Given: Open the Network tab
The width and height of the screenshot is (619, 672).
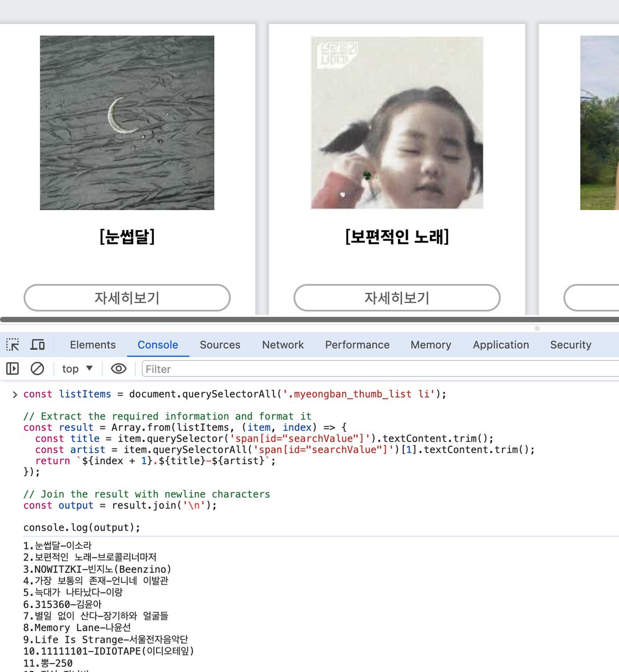Looking at the screenshot, I should point(283,345).
